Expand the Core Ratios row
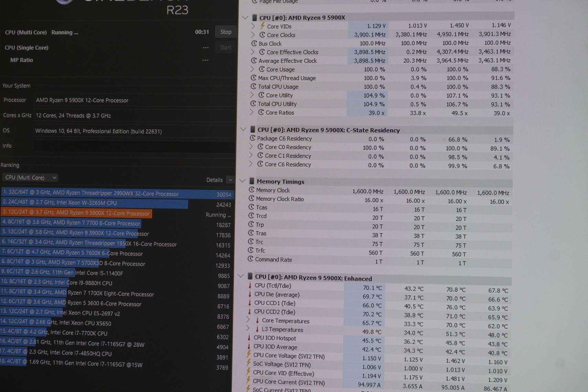The width and height of the screenshot is (588, 392). pyautogui.click(x=252, y=112)
